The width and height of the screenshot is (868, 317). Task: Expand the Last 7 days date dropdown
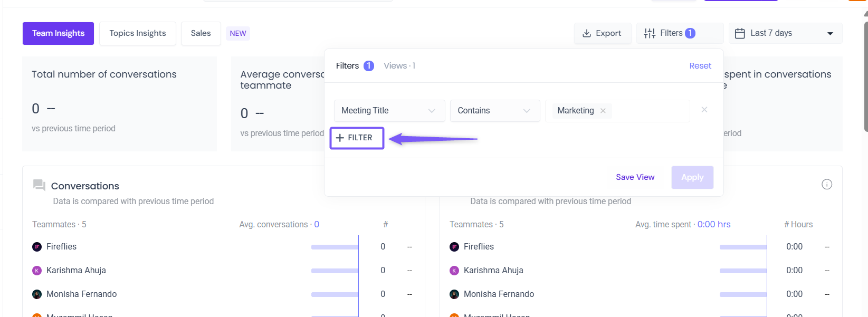(830, 33)
